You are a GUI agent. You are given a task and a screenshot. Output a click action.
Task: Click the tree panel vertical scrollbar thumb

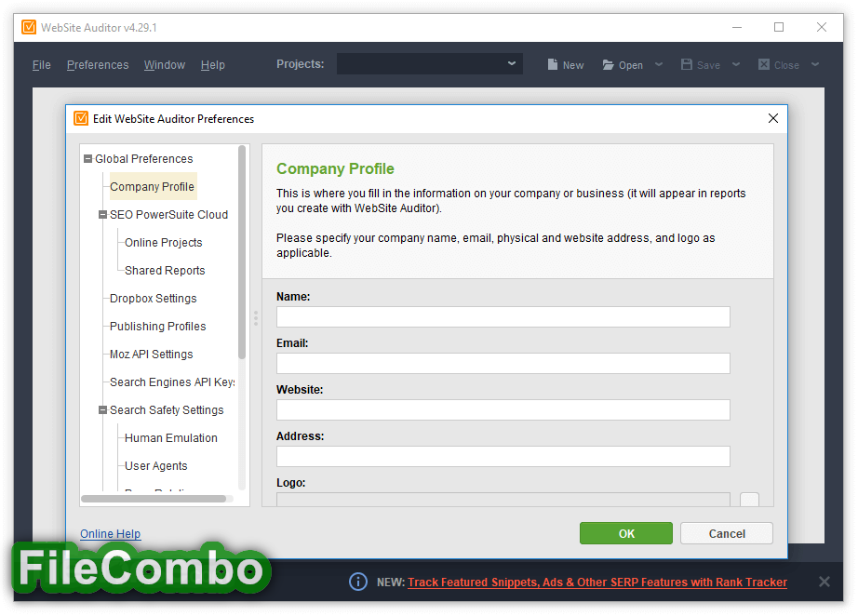click(x=242, y=252)
